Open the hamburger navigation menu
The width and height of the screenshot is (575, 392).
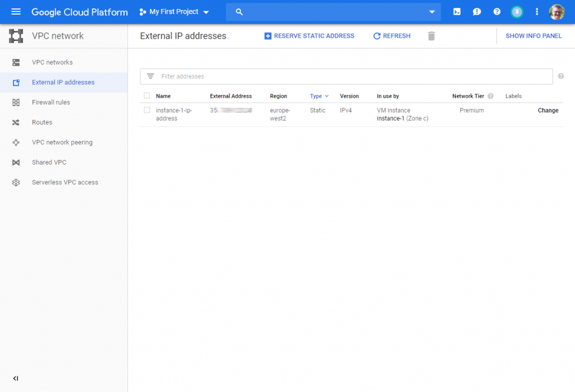tap(16, 12)
